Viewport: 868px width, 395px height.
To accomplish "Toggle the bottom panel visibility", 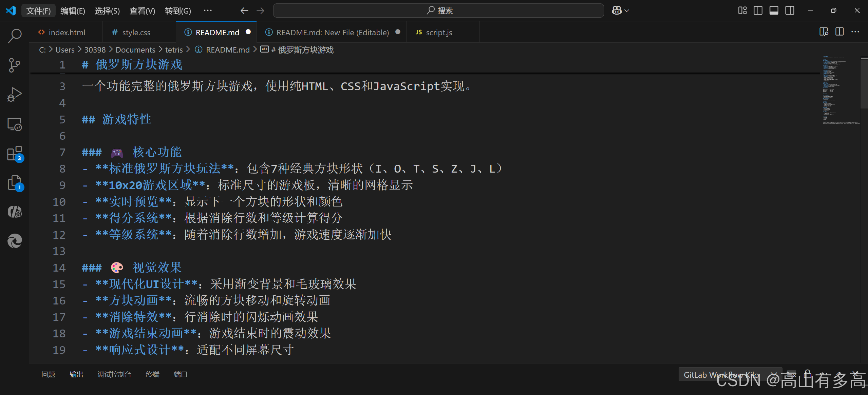I will coord(774,11).
